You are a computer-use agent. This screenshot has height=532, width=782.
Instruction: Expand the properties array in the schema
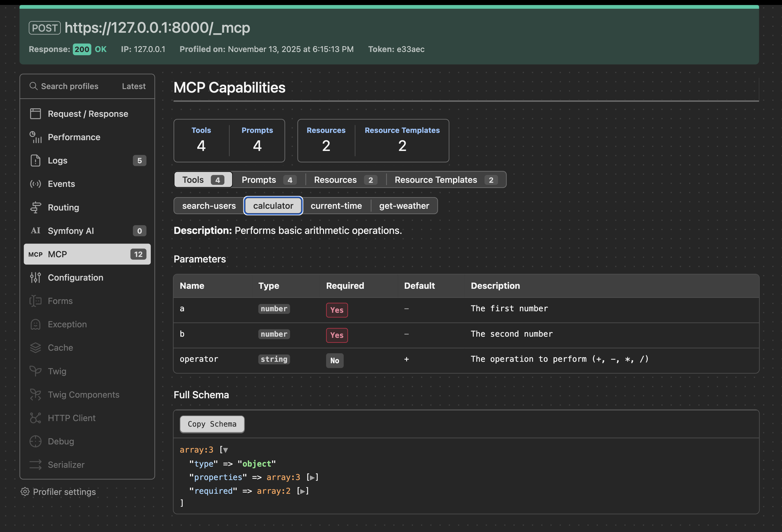(313, 477)
